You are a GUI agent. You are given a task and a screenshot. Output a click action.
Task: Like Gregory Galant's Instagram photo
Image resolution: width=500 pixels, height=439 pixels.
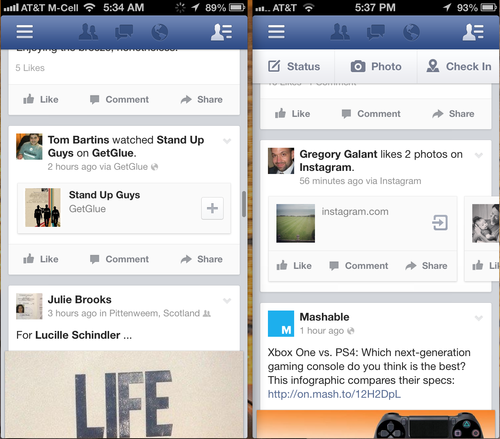(294, 266)
